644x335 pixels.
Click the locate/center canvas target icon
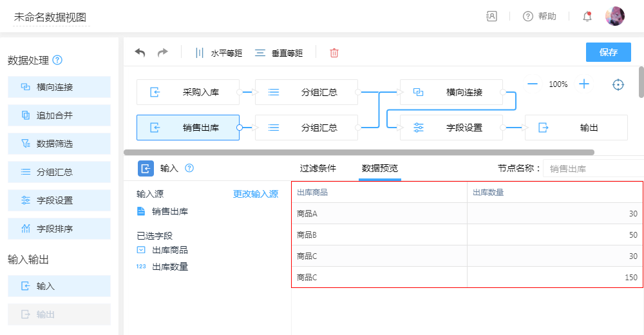(x=618, y=84)
